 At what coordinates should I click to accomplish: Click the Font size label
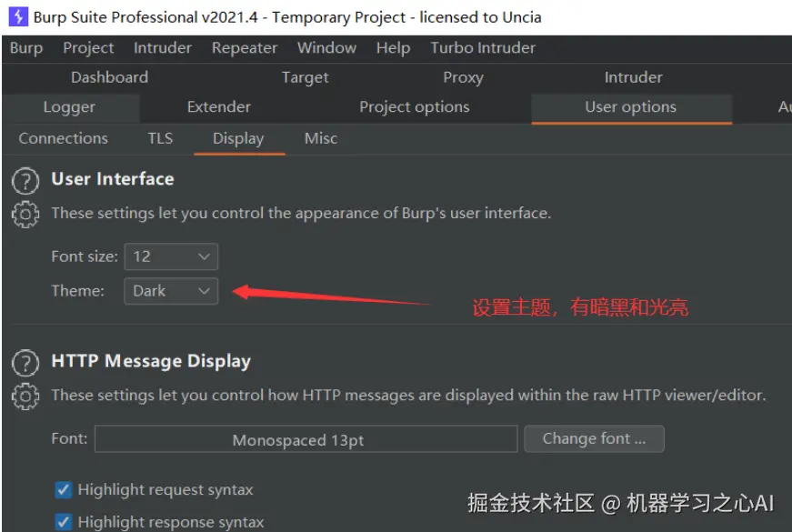(85, 256)
